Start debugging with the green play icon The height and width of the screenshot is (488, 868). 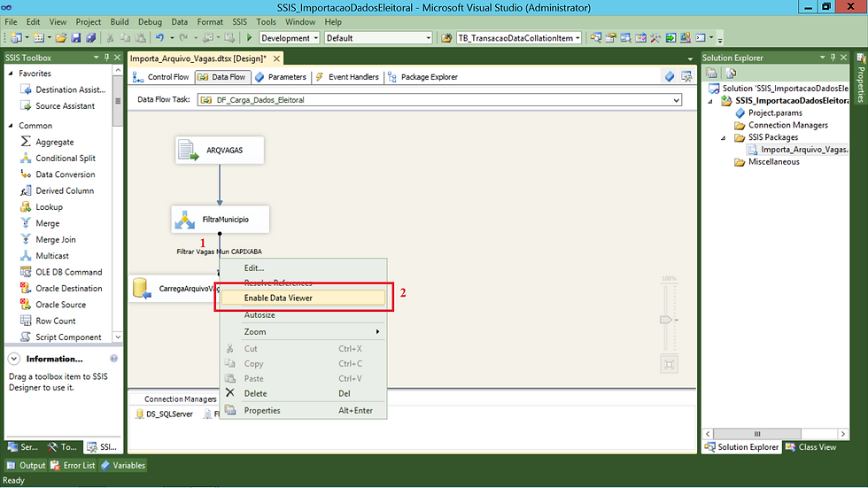249,37
